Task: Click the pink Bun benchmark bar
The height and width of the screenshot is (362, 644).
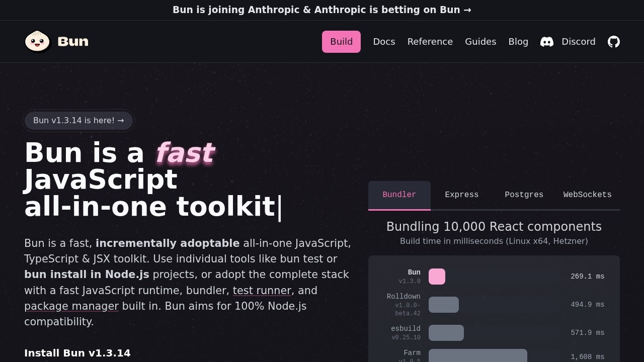Action: pyautogui.click(x=437, y=277)
